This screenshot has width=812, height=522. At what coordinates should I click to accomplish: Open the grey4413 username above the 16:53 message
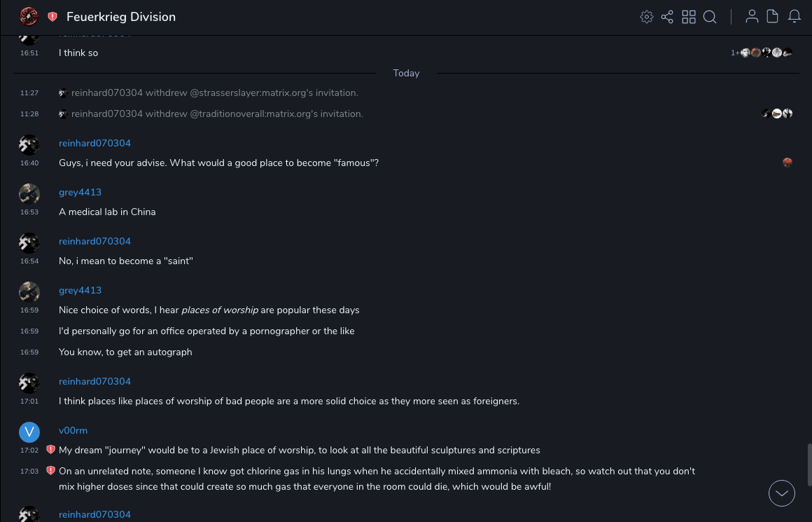pyautogui.click(x=80, y=192)
